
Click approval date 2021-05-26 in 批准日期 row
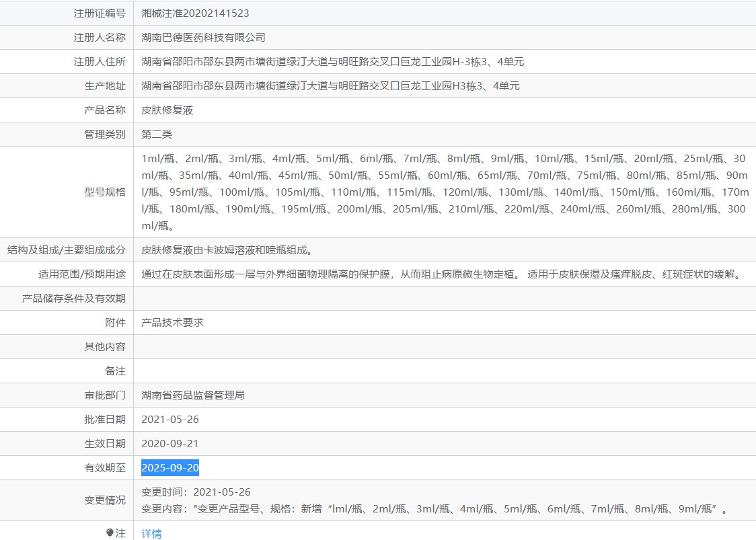[170, 419]
